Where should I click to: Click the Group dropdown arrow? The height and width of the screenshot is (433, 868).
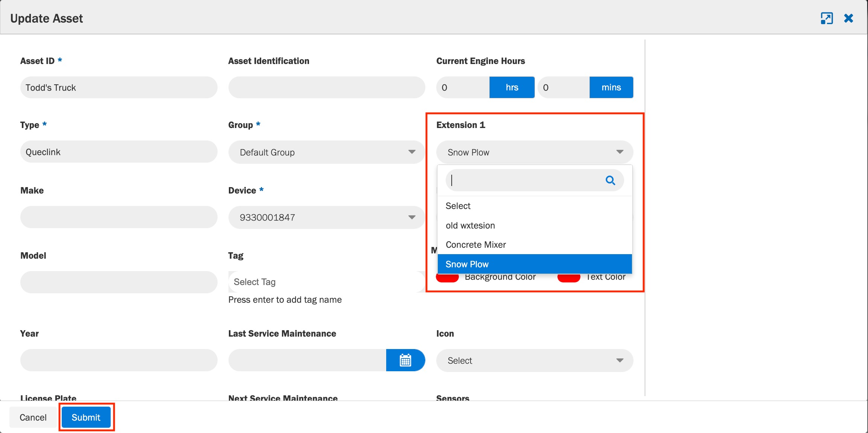[412, 152]
